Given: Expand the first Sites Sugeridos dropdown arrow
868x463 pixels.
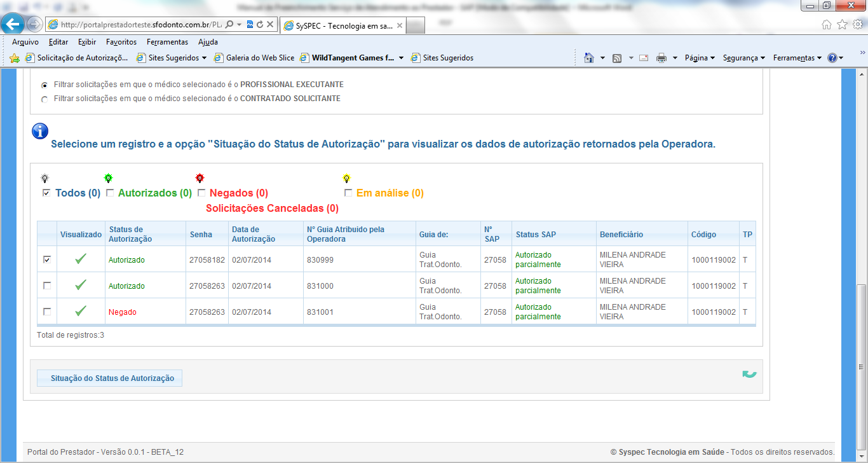Looking at the screenshot, I should pos(204,58).
